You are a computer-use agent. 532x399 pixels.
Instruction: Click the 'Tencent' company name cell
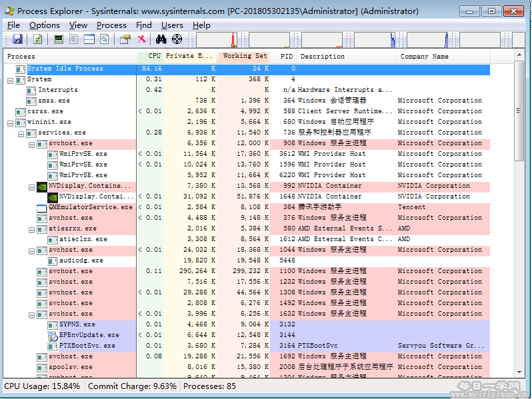coord(411,207)
